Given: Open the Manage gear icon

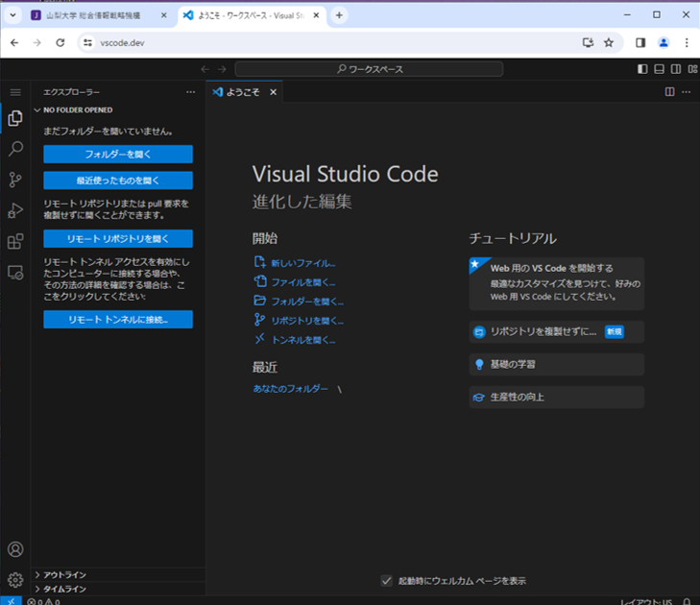Looking at the screenshot, I should (x=15, y=580).
